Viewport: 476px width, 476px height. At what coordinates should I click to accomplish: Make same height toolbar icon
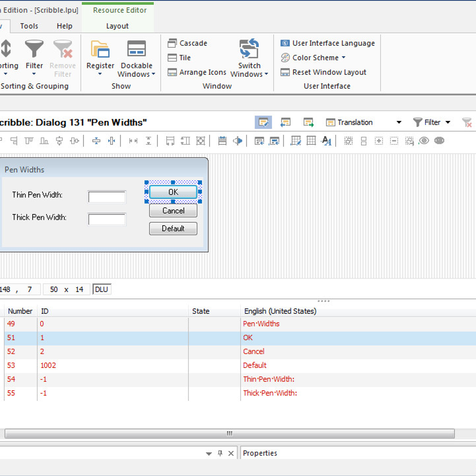185,141
